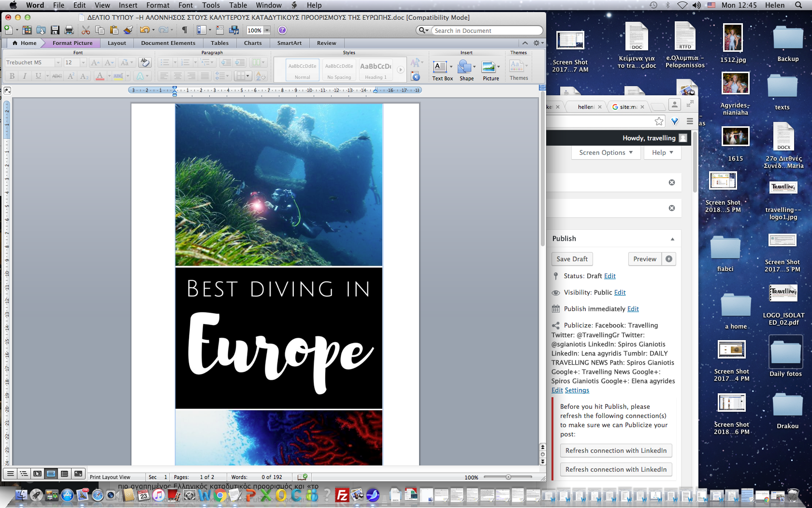Open the font name dropdown Trebuchet MS
The width and height of the screenshot is (812, 508).
coord(58,62)
